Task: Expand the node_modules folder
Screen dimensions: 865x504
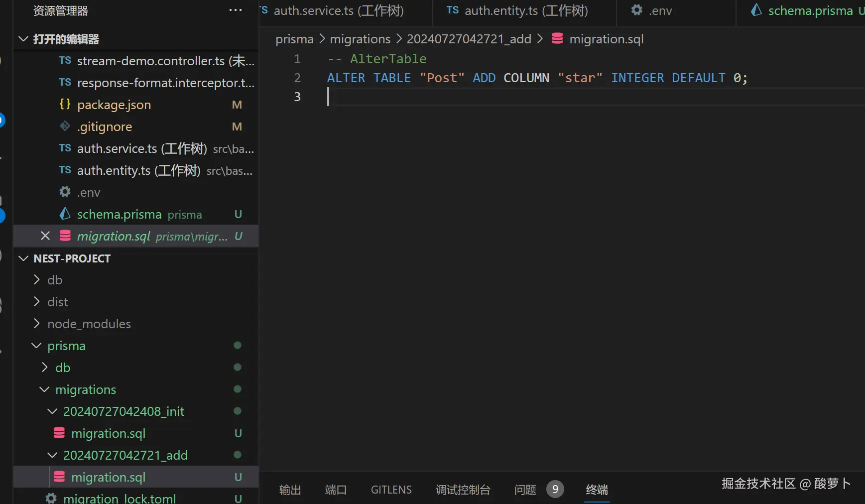Action: click(x=36, y=324)
